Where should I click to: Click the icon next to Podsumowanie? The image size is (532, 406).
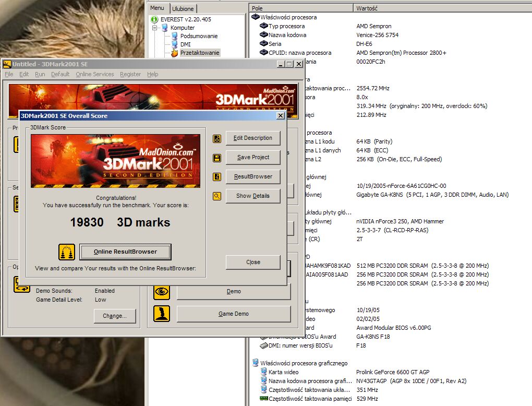pos(175,36)
